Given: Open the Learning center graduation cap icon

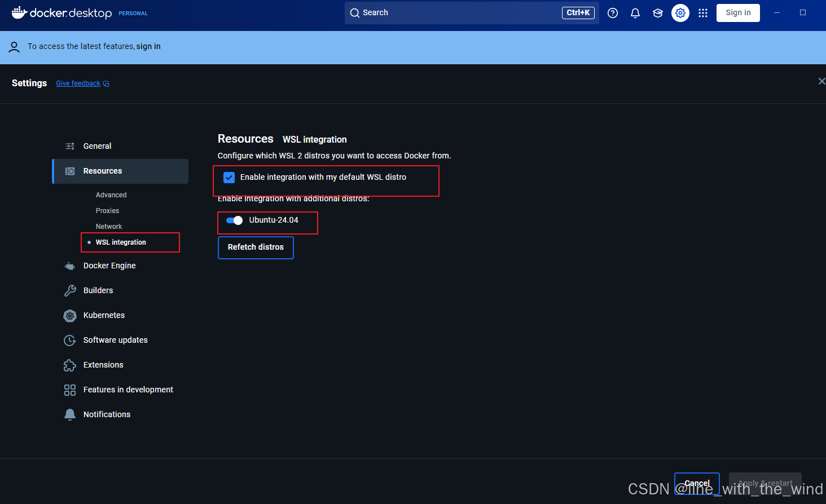Looking at the screenshot, I should coord(658,13).
